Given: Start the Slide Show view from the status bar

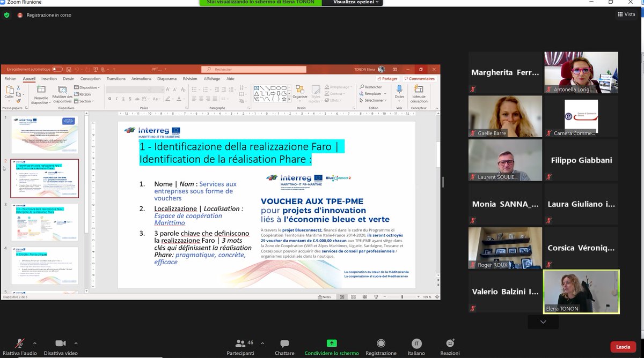Looking at the screenshot, I should (376, 296).
